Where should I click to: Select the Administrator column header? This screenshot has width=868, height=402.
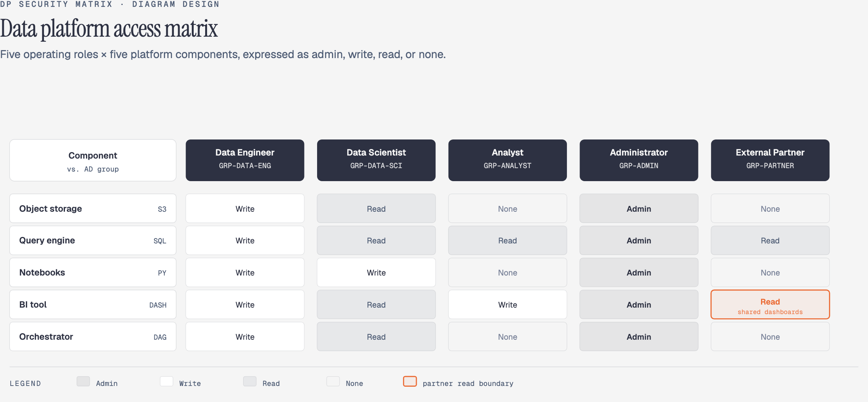coord(639,160)
